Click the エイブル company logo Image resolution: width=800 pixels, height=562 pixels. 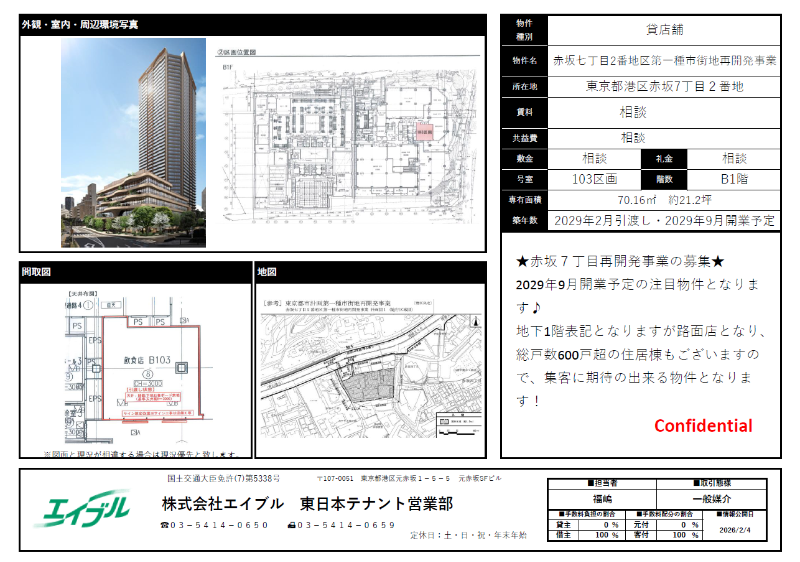(82, 508)
